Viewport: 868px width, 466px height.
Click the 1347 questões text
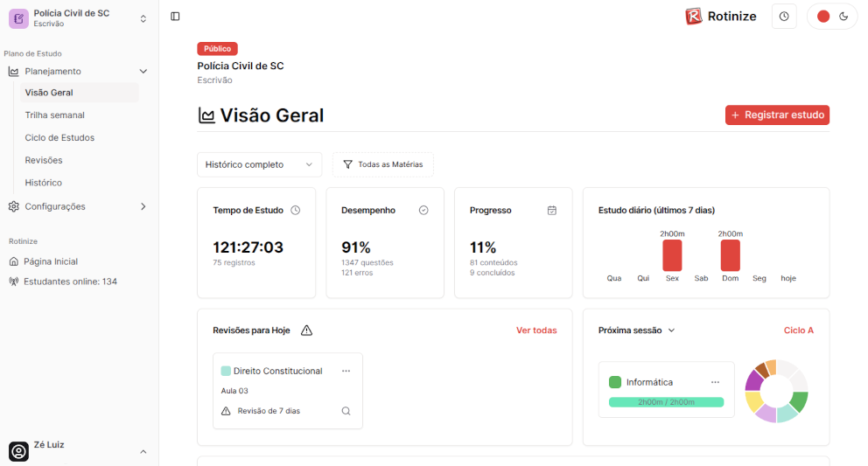click(367, 262)
